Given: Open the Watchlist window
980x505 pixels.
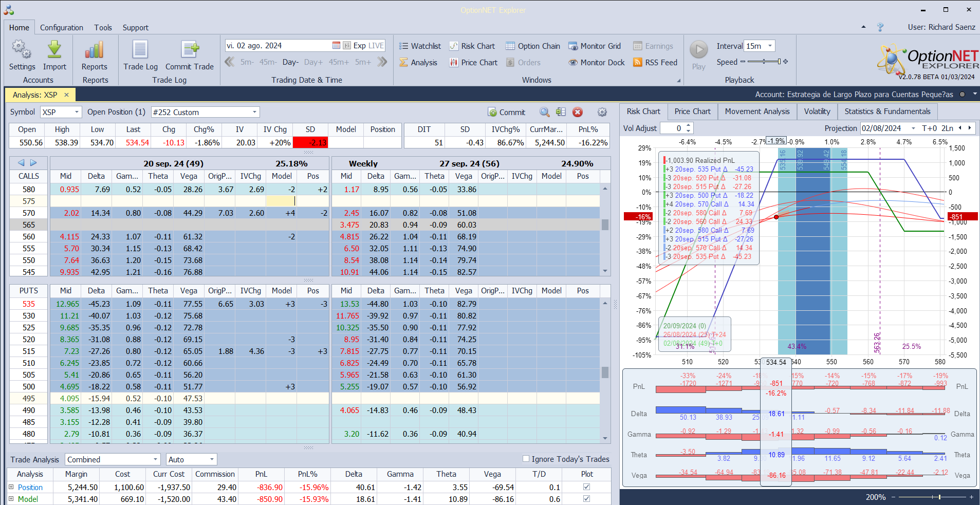Looking at the screenshot, I should click(x=420, y=46).
